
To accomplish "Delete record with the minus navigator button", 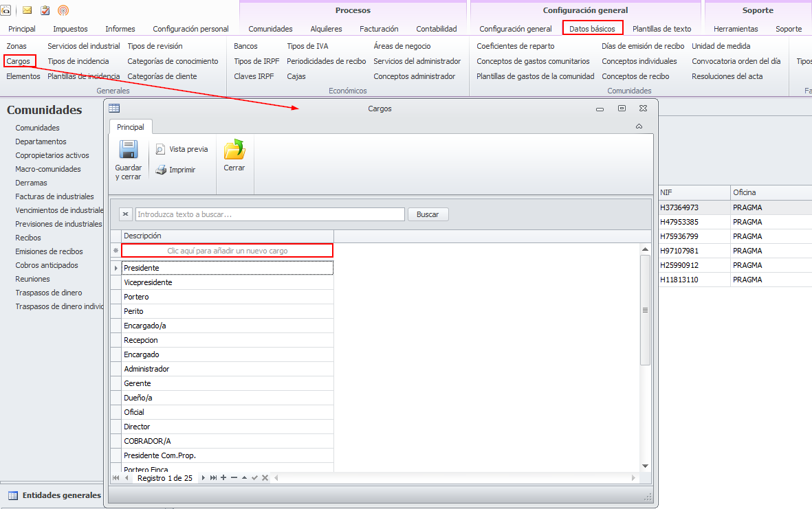I will click(234, 478).
